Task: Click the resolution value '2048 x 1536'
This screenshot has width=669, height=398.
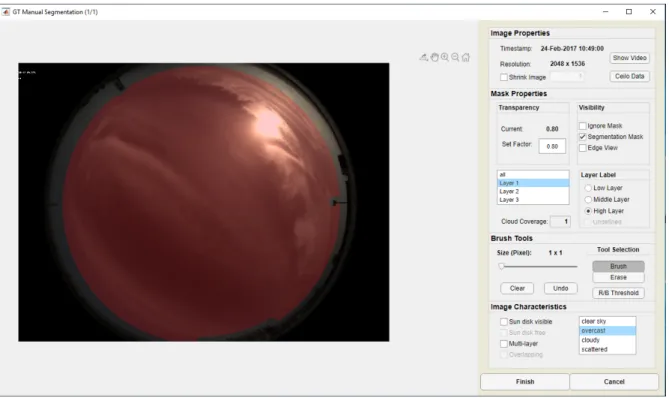Action: 567,64
